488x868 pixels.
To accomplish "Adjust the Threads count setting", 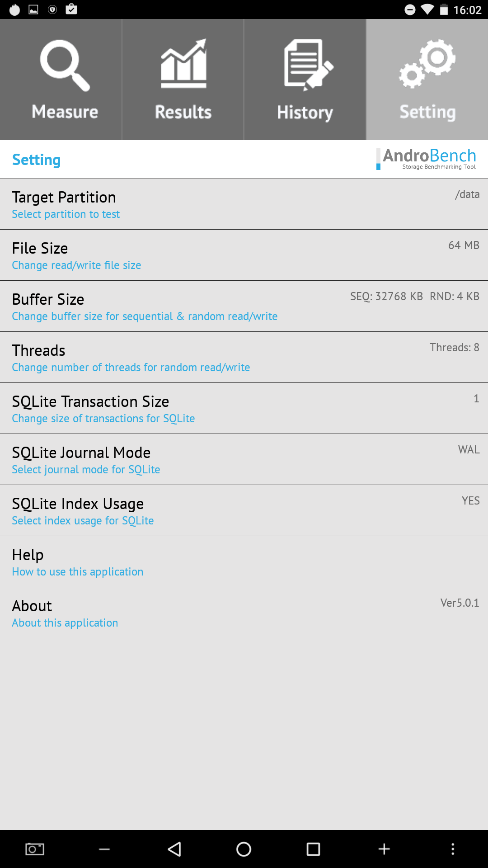I will pos(244,358).
